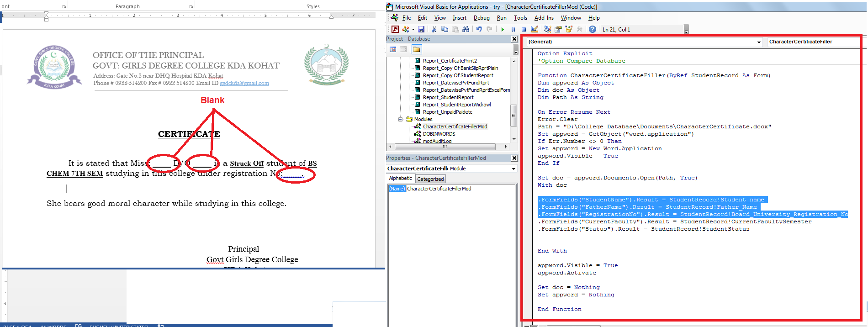
Task: Click the Undo arrow icon
Action: click(479, 29)
